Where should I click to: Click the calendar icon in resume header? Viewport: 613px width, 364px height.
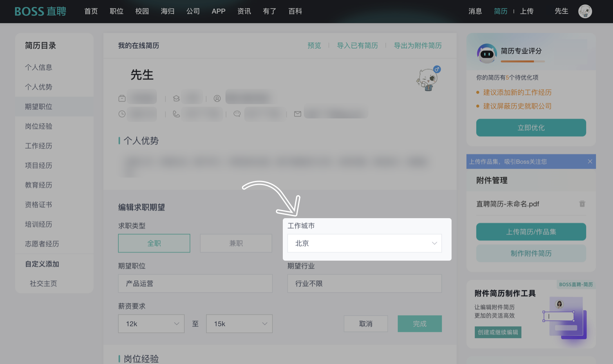[122, 98]
